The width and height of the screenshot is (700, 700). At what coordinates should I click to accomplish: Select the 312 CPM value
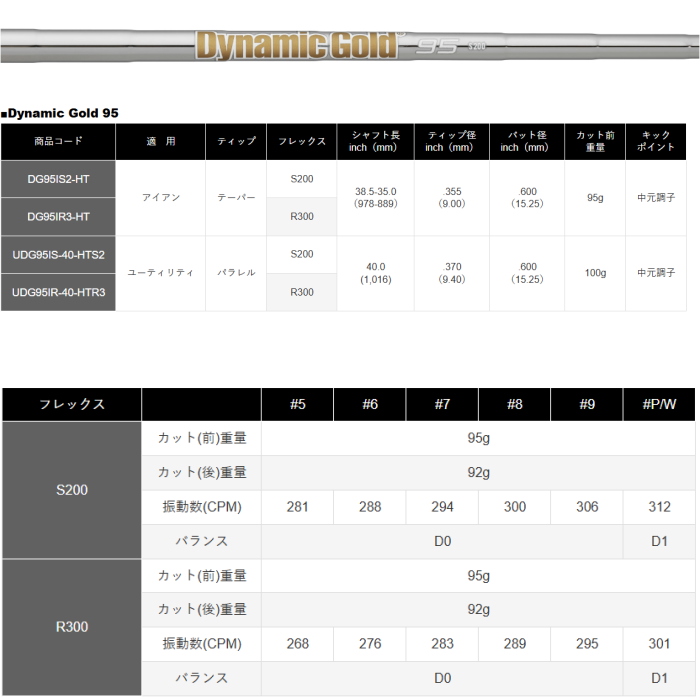point(659,507)
